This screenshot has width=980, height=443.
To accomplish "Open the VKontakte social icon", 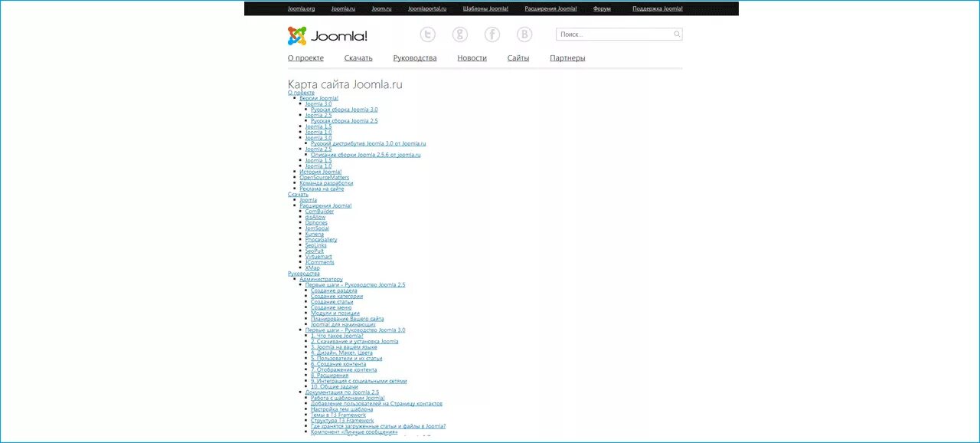I will 524,34.
